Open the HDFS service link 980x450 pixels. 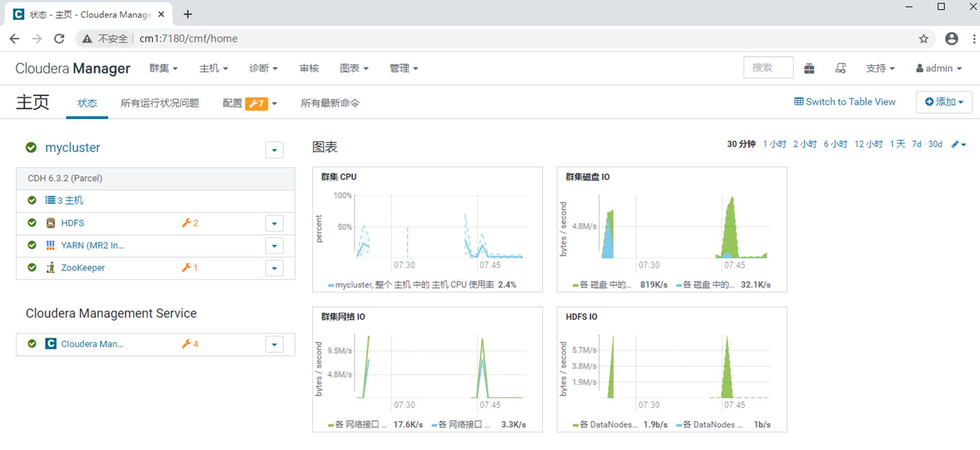tap(73, 223)
